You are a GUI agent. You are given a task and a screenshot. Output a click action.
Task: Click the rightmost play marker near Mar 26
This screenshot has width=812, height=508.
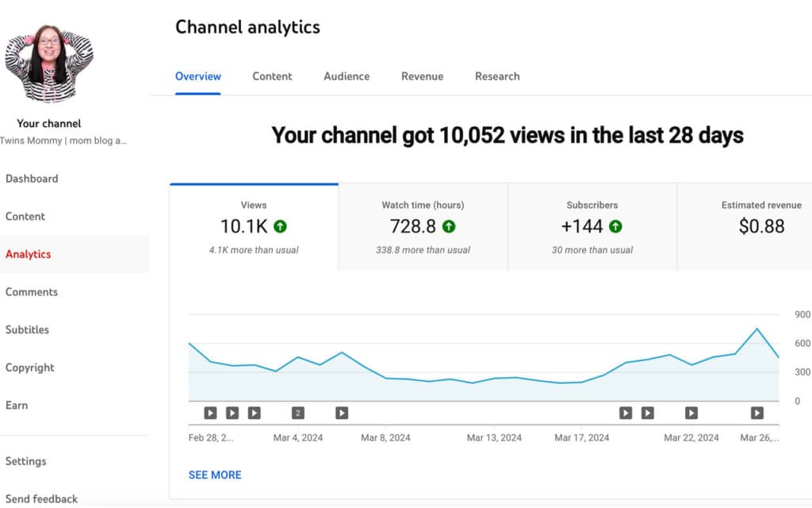click(x=756, y=413)
